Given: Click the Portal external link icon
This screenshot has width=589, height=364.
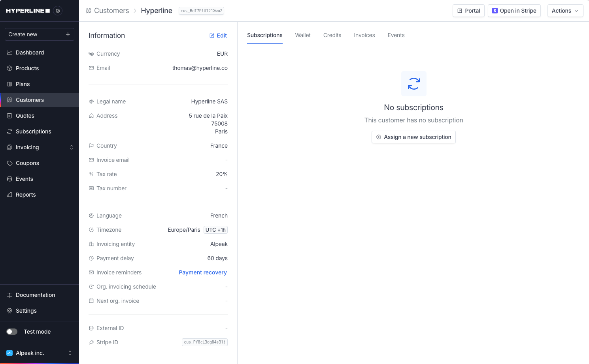Looking at the screenshot, I should click(x=460, y=11).
